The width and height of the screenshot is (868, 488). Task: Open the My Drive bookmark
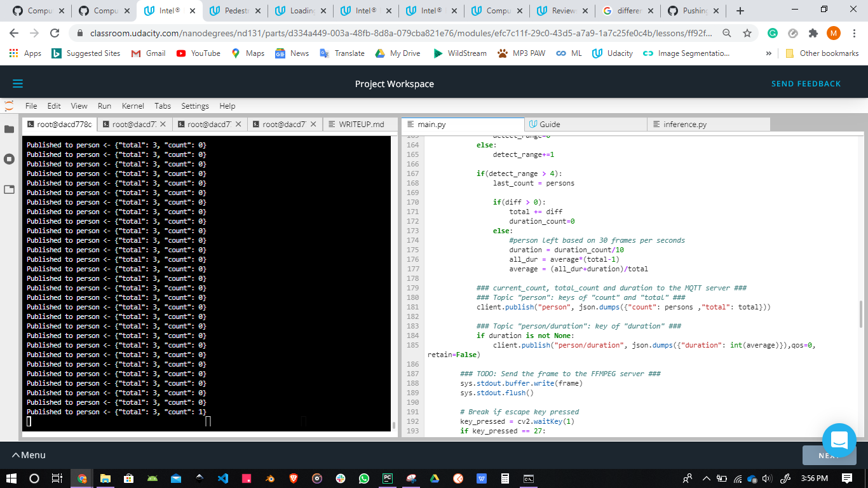398,53
